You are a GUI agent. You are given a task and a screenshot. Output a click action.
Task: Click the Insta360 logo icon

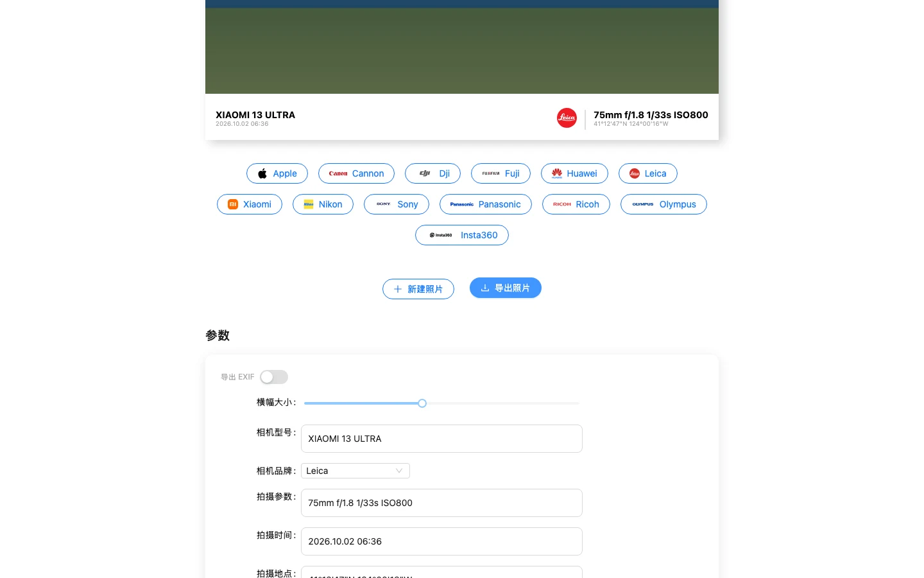[441, 235]
